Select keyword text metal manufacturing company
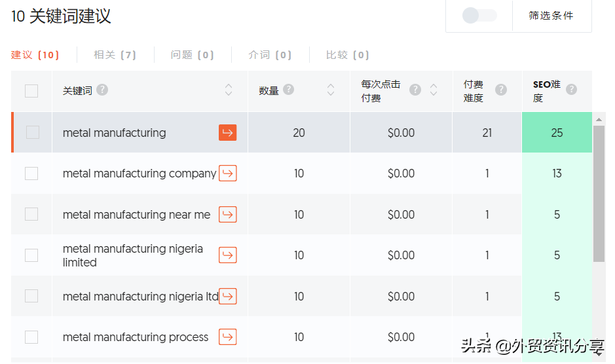 [140, 173]
